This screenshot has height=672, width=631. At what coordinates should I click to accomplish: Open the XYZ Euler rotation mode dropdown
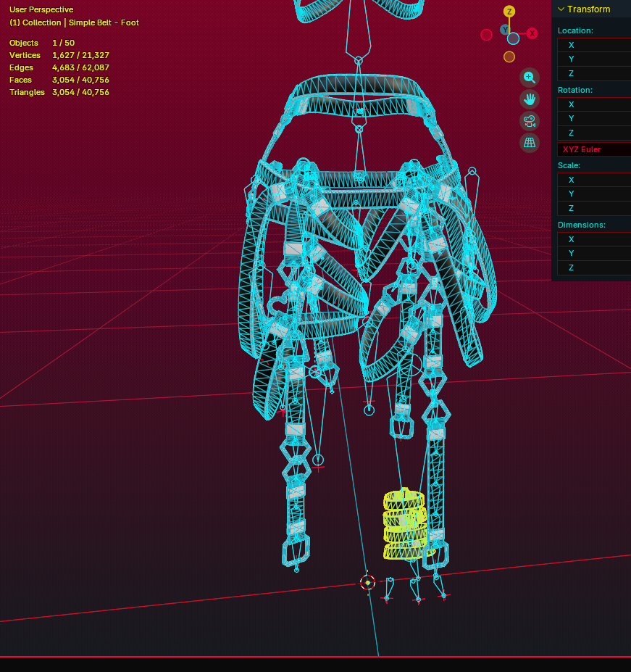click(x=594, y=149)
